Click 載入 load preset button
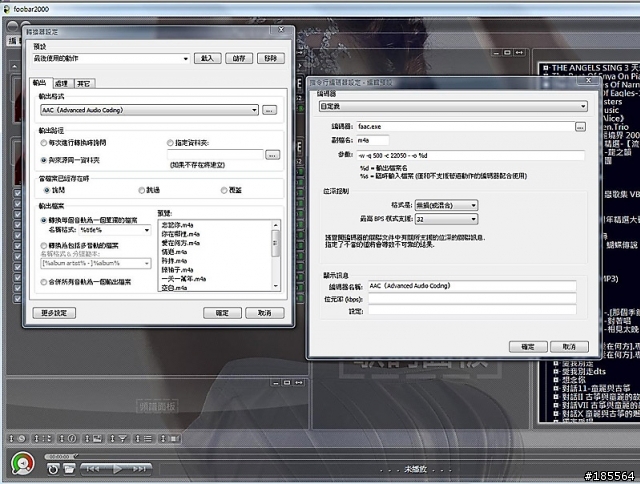This screenshot has height=484, width=640. [x=208, y=58]
